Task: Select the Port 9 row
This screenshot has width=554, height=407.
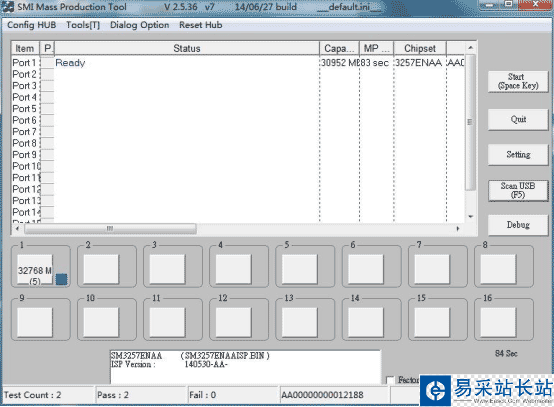Action: 238,155
